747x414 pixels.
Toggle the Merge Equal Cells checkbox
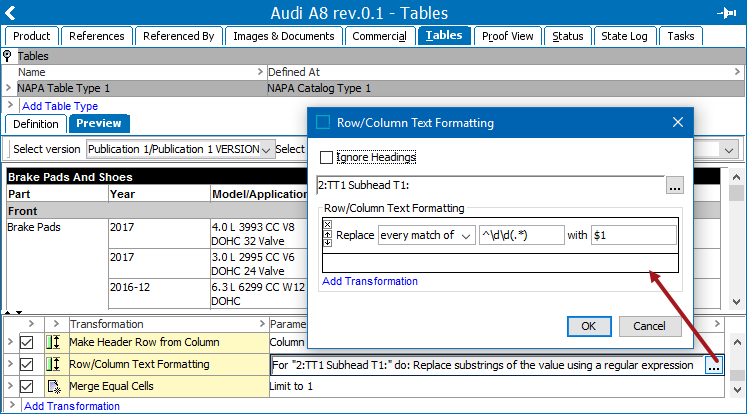27,386
